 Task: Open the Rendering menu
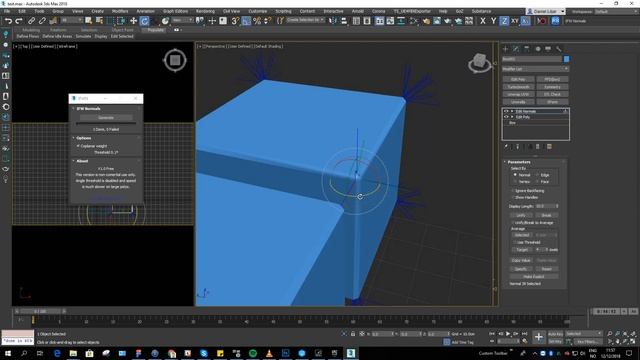click(x=205, y=11)
